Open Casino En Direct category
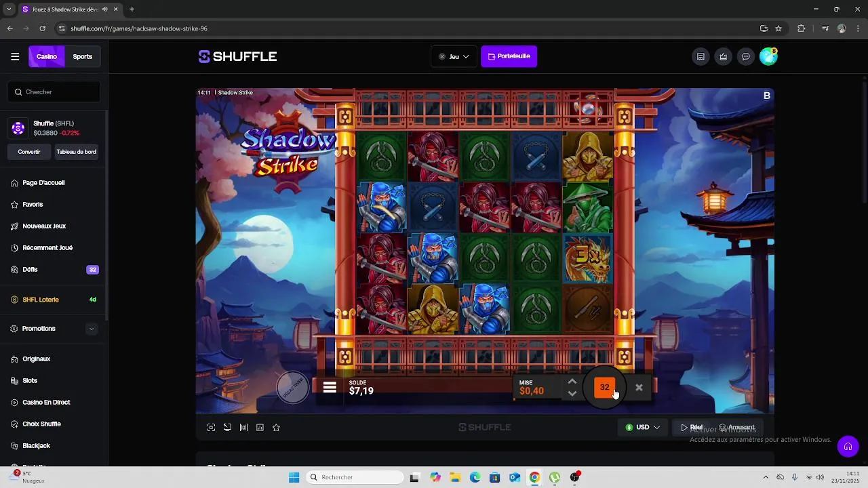Screen dimensions: 868x488 click(x=46, y=403)
